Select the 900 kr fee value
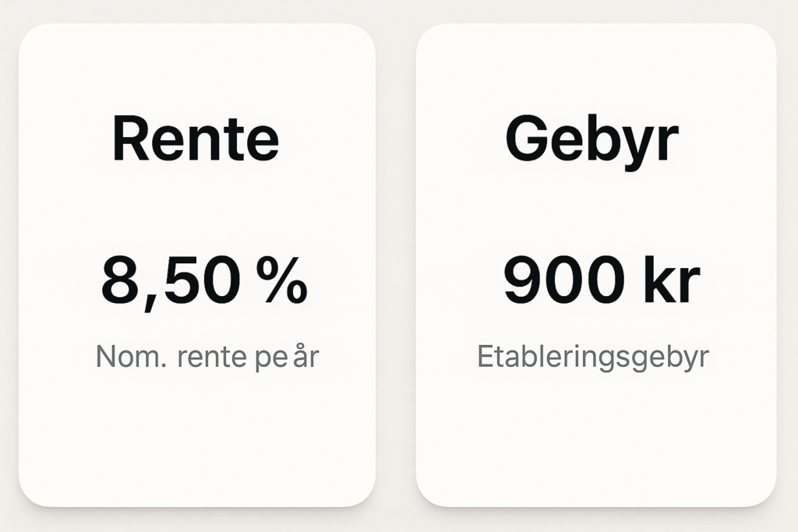Viewport: 798px width, 532px height. [x=602, y=280]
